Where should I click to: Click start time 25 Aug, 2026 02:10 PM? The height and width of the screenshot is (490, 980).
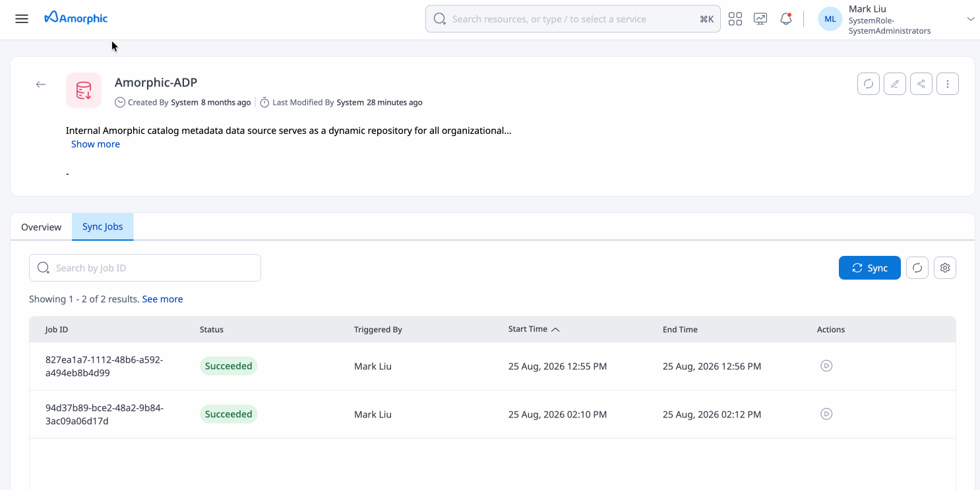tap(557, 415)
